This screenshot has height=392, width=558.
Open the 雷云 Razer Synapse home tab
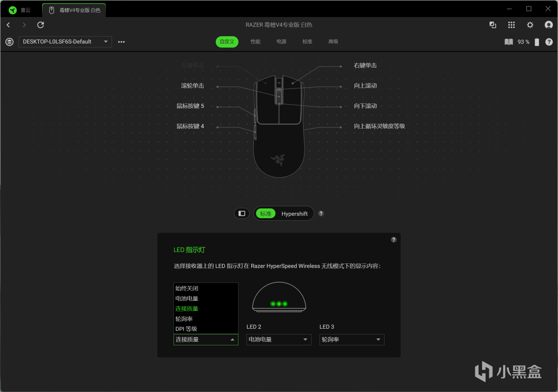coord(20,10)
